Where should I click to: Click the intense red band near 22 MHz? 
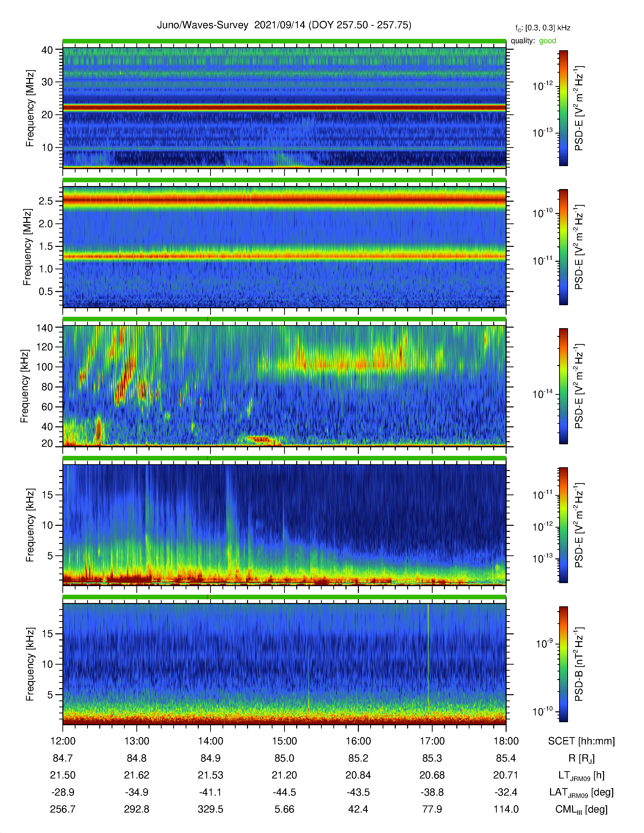tap(284, 108)
